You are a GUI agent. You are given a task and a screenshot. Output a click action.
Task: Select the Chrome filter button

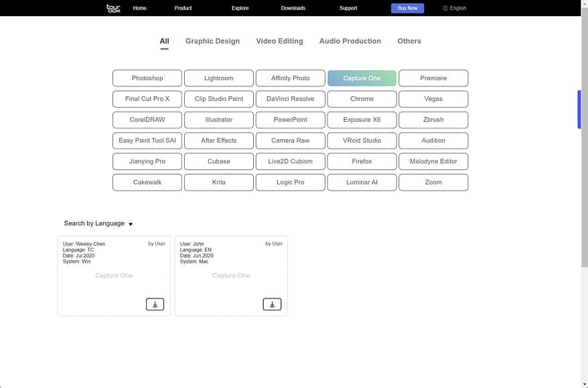coord(362,99)
